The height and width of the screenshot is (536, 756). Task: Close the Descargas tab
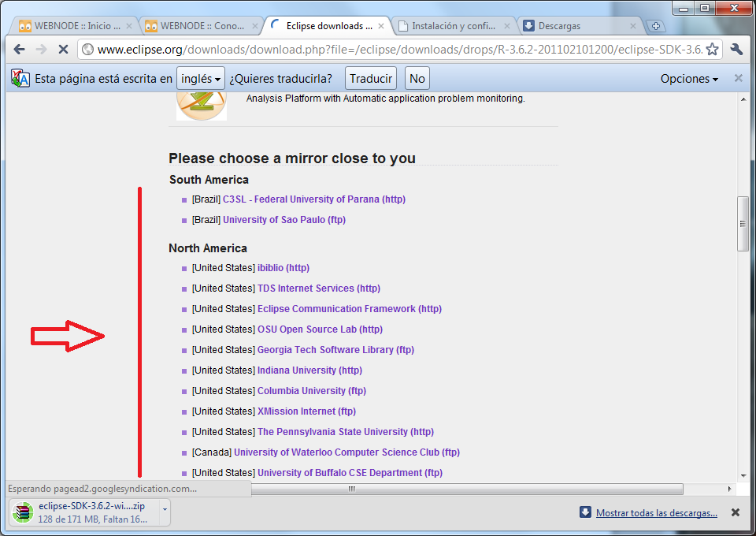(633, 26)
